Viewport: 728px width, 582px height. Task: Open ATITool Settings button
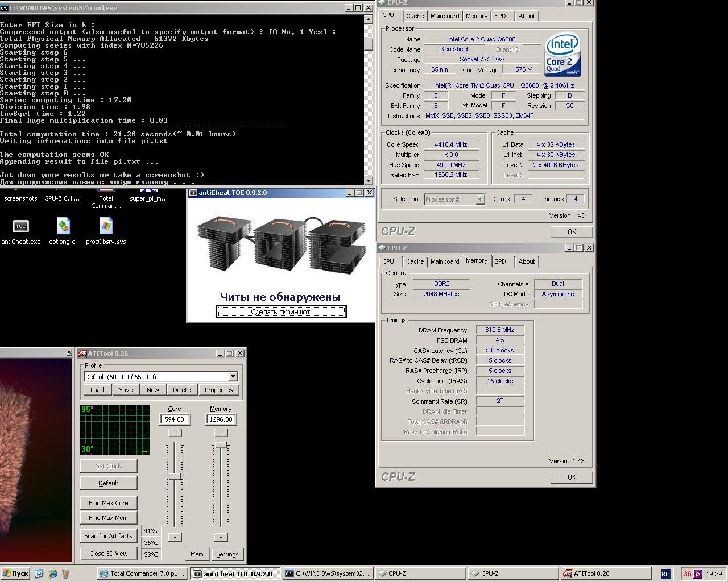click(227, 554)
